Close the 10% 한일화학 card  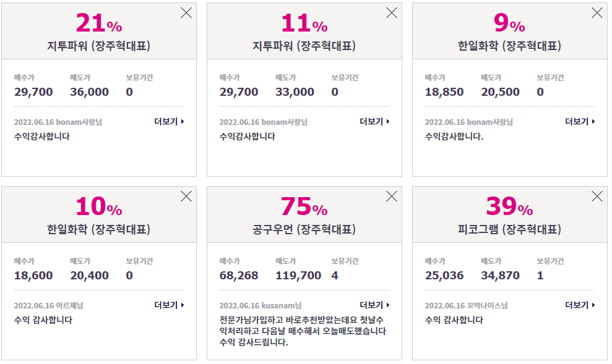[x=186, y=196]
